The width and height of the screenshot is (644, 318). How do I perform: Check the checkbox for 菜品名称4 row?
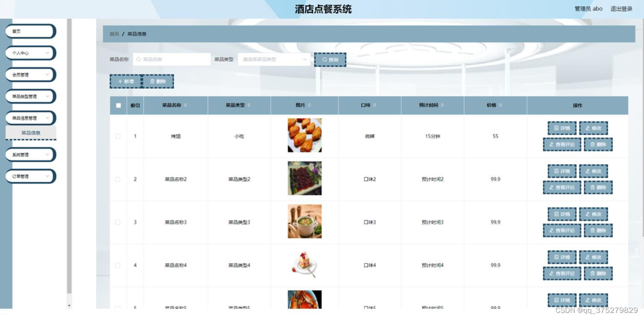tap(118, 265)
